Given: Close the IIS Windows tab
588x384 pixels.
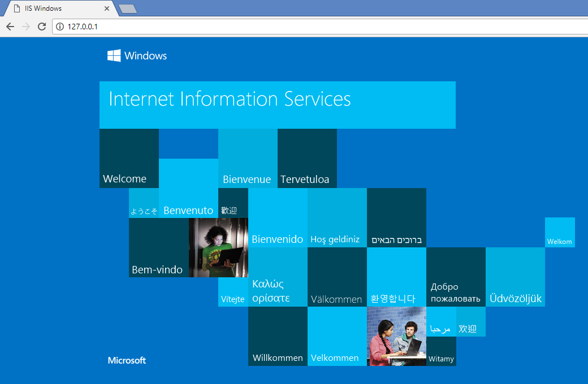Looking at the screenshot, I should click(x=107, y=8).
